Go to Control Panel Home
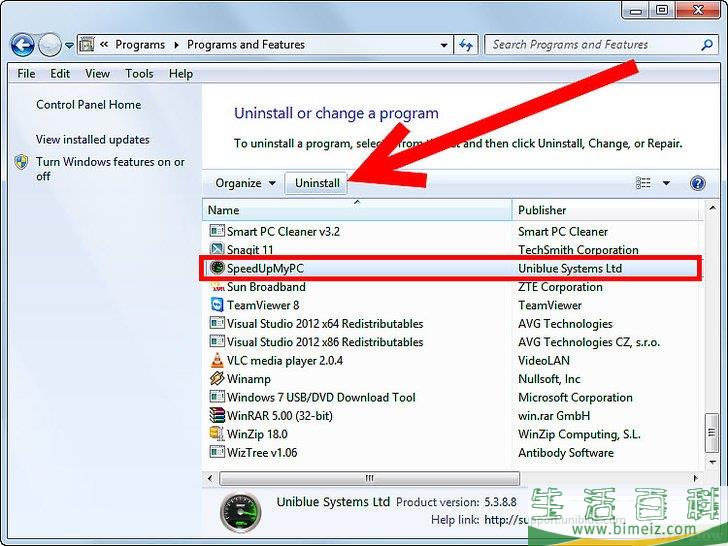The image size is (728, 546). click(88, 104)
